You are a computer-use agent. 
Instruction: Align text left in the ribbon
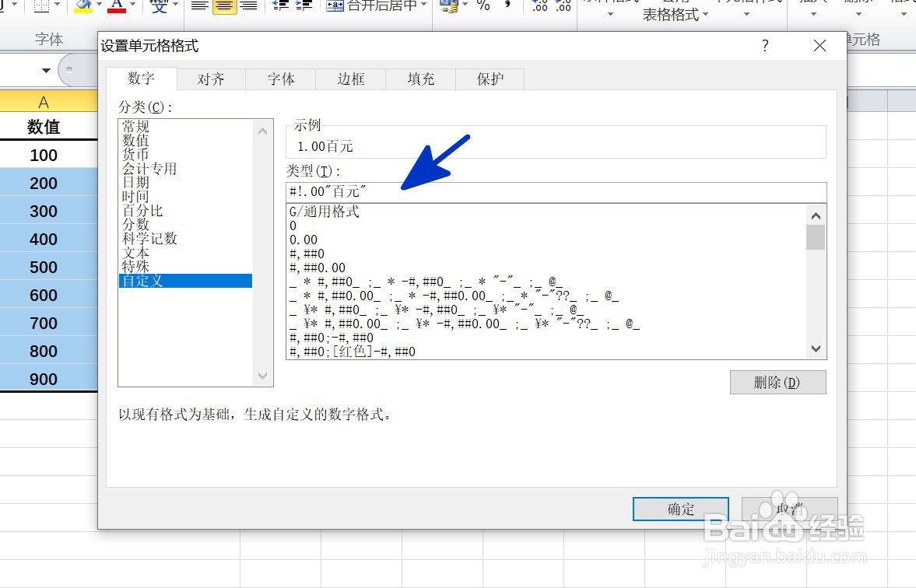200,6
